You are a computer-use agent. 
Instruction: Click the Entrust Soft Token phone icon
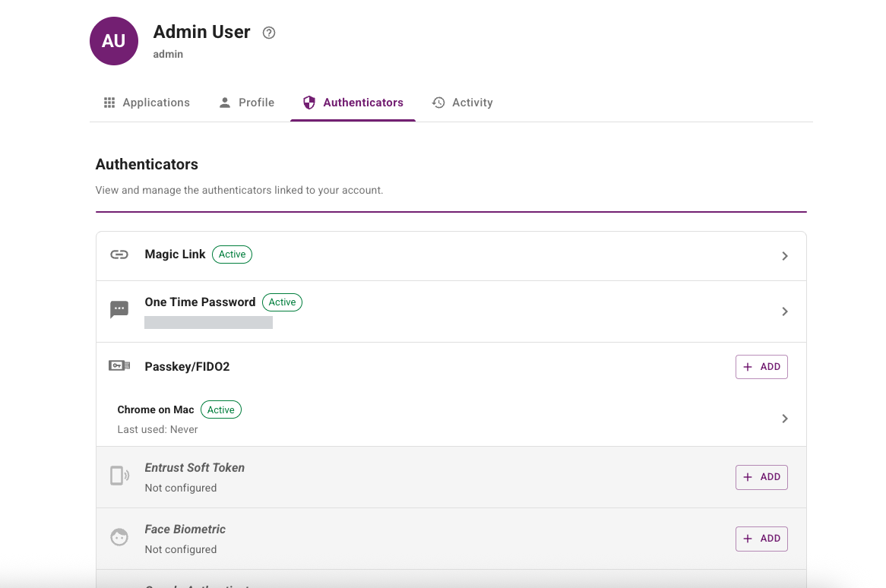(x=119, y=476)
